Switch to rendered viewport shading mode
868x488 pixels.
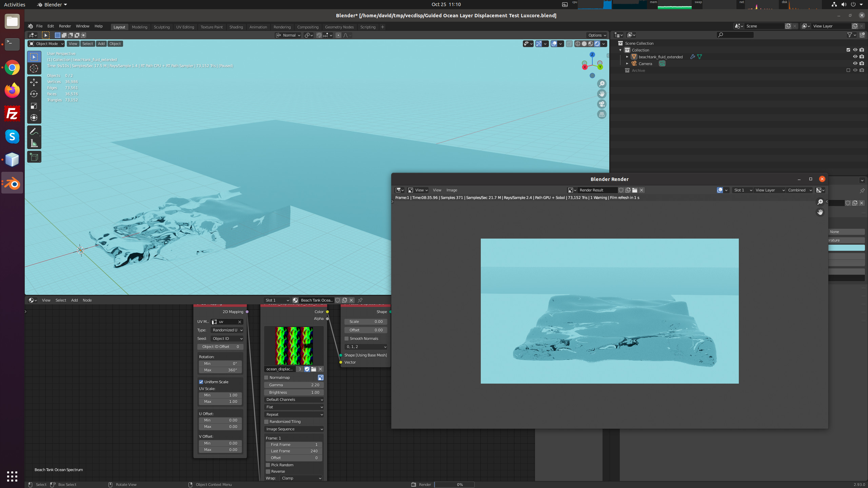[597, 44]
